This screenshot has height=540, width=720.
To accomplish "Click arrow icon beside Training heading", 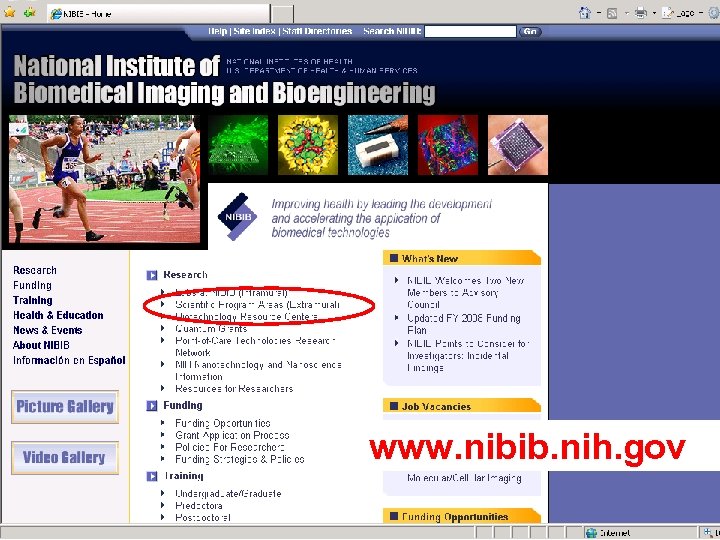I will [152, 477].
